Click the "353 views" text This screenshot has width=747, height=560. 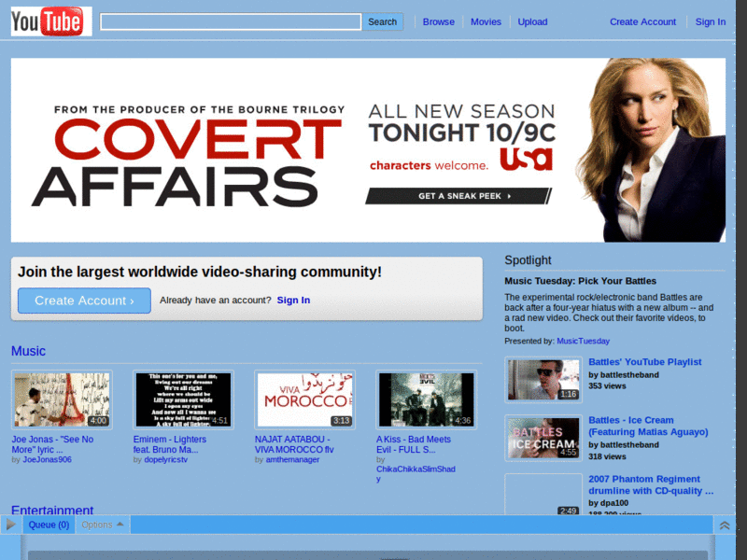click(607, 385)
